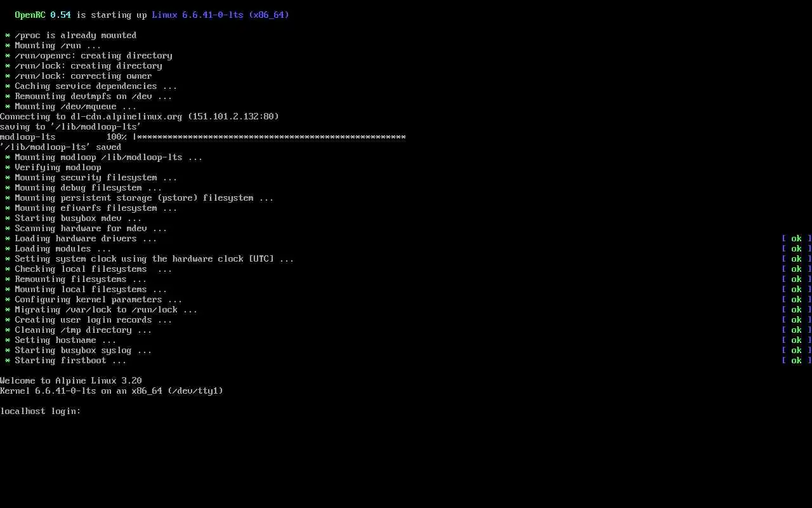Click the OpenRC 0.54 starting up header
812x508 pixels.
pyautogui.click(x=152, y=15)
